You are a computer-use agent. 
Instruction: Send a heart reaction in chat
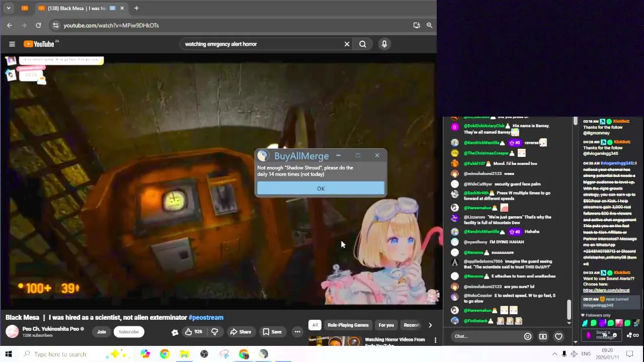point(558,336)
